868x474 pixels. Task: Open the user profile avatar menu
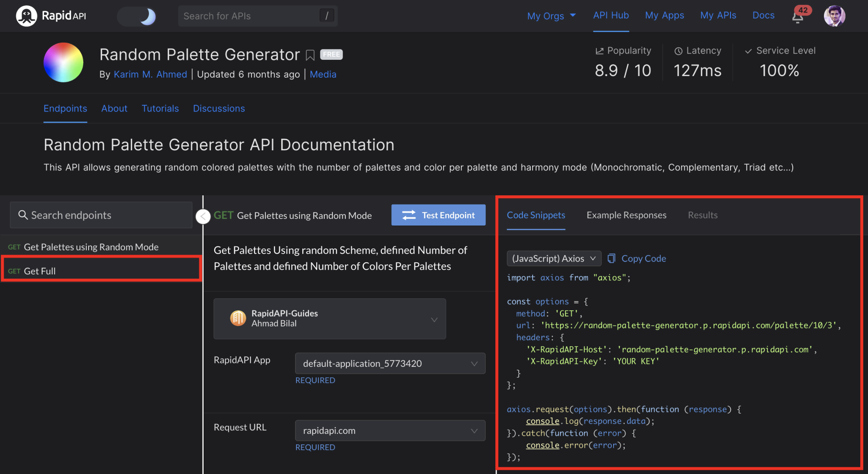click(834, 16)
